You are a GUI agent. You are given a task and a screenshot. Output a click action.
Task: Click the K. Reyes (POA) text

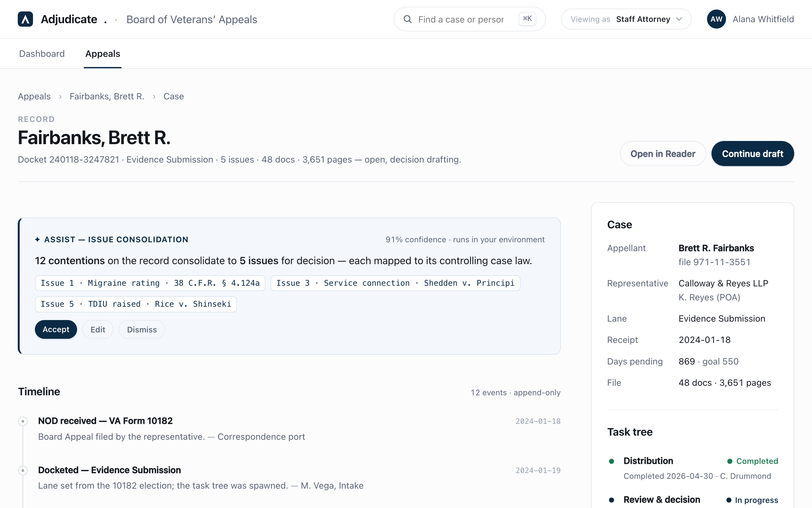pos(709,297)
